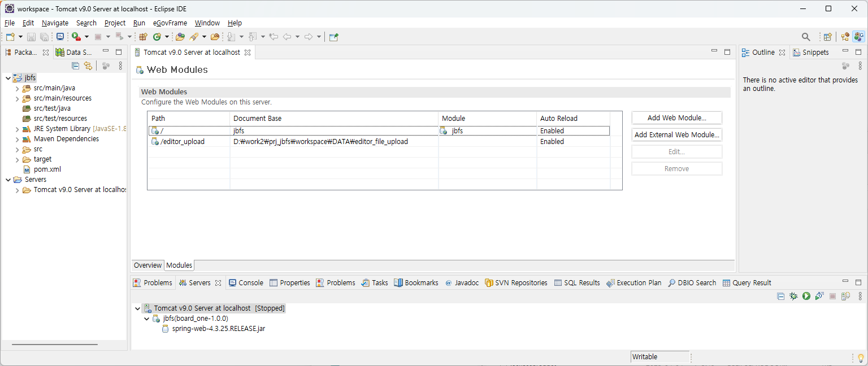Select pom.xml in Package Explorer
Image resolution: width=868 pixels, height=366 pixels.
[42, 169]
